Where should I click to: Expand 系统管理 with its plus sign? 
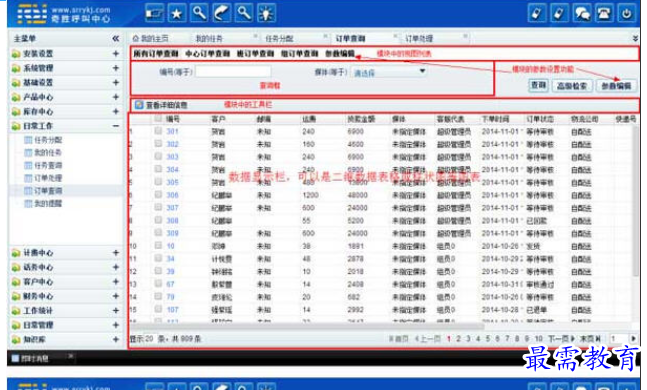[116, 68]
